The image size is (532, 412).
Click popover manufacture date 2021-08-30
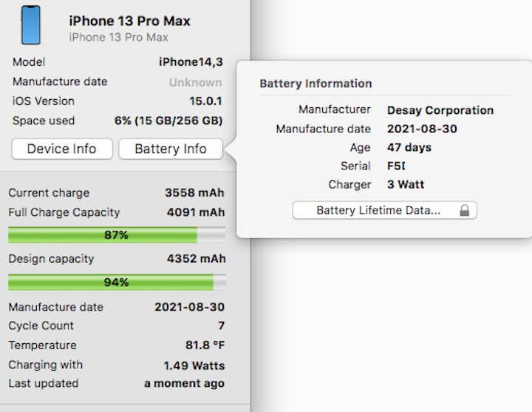click(422, 129)
